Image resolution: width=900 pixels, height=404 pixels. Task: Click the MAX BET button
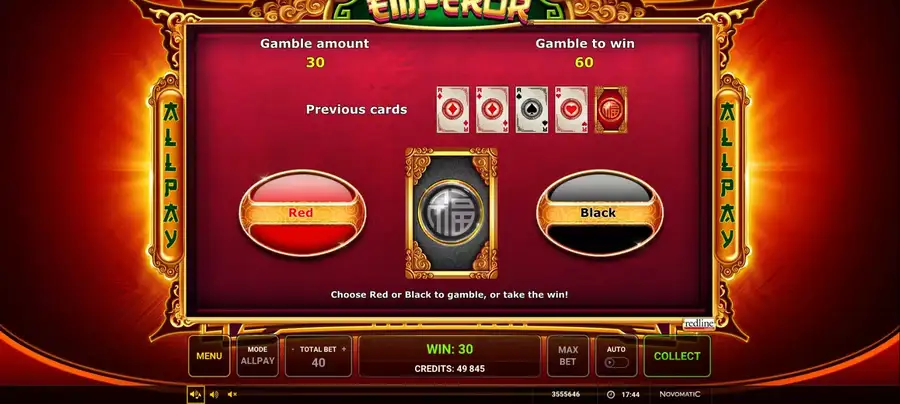point(568,356)
